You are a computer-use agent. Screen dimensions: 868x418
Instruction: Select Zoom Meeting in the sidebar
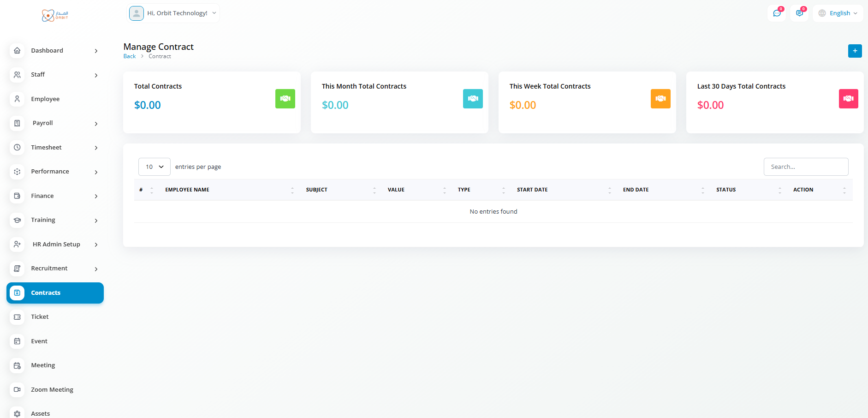(x=52, y=390)
